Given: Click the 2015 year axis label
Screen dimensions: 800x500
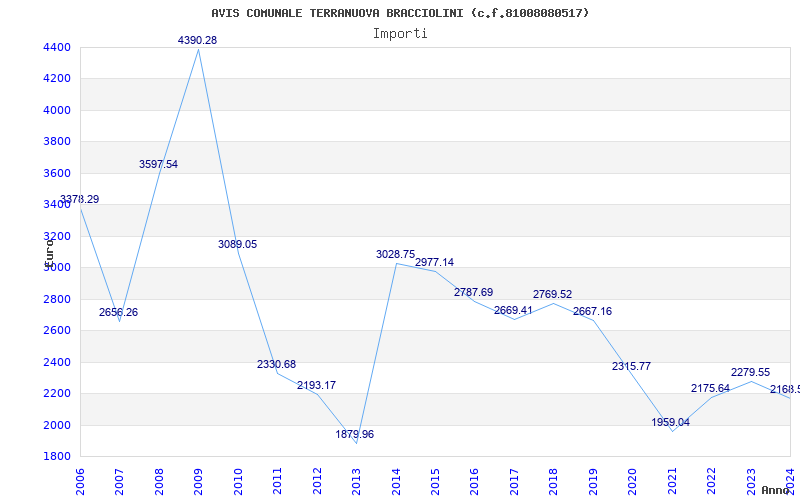Looking at the screenshot, I should click(435, 481).
